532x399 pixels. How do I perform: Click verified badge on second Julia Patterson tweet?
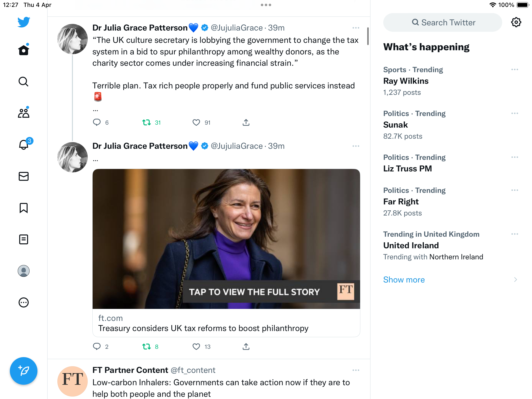click(205, 146)
